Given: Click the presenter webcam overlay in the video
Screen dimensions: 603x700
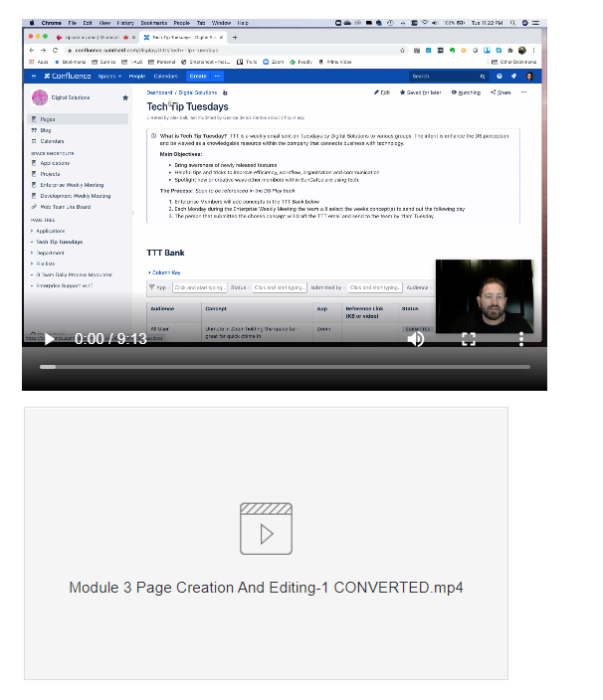Looking at the screenshot, I should tap(485, 296).
